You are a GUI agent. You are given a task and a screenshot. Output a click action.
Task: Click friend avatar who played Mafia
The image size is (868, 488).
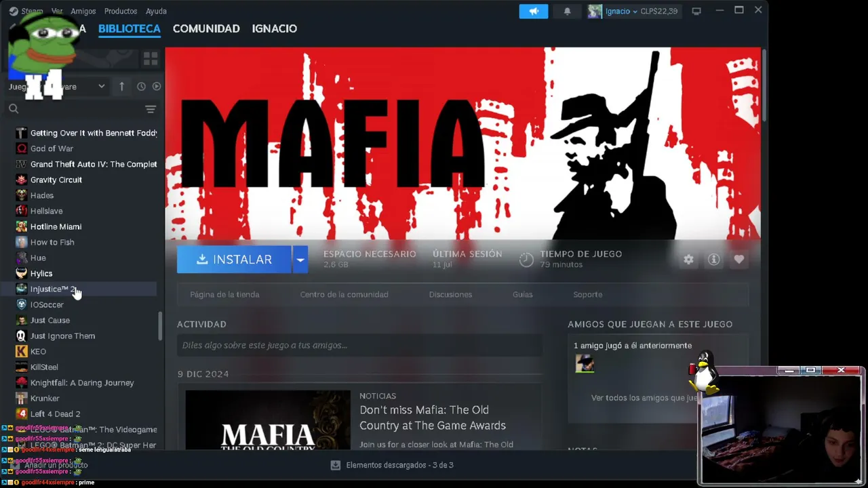click(585, 364)
